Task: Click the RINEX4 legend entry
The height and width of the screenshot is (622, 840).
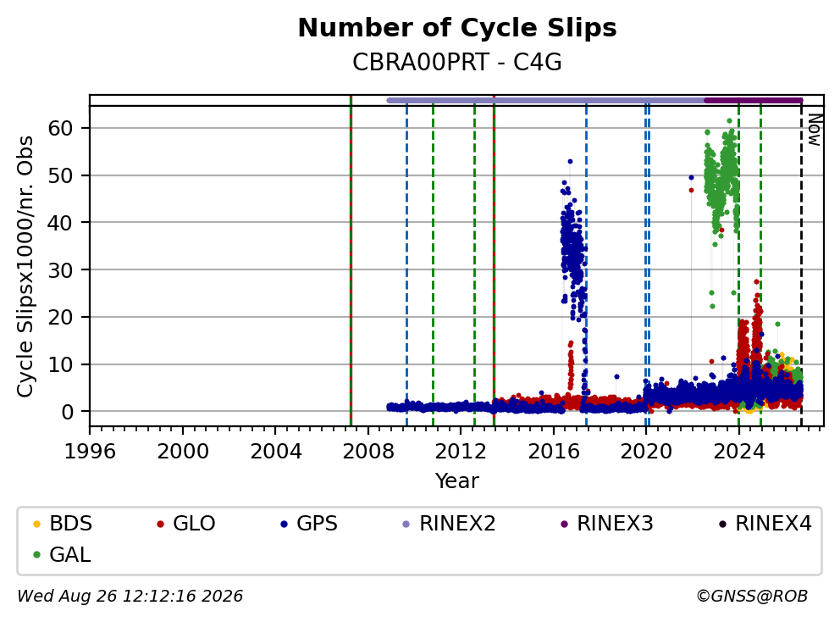Action: [x=765, y=524]
